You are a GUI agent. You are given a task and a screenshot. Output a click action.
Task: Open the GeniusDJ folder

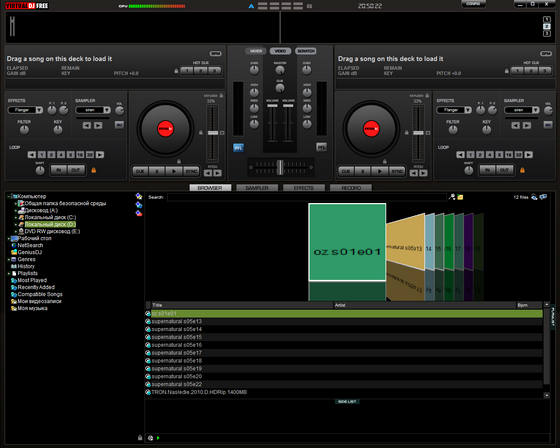(26, 252)
